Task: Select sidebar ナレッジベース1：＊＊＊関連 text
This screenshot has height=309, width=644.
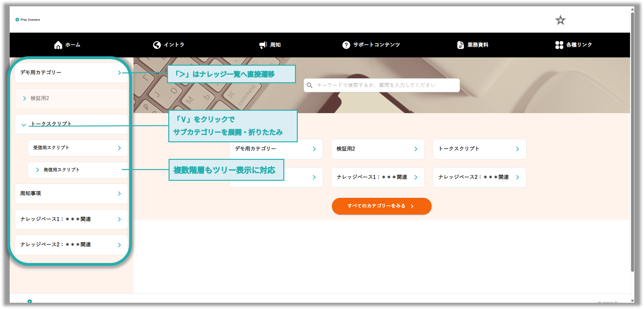Action: [56, 219]
